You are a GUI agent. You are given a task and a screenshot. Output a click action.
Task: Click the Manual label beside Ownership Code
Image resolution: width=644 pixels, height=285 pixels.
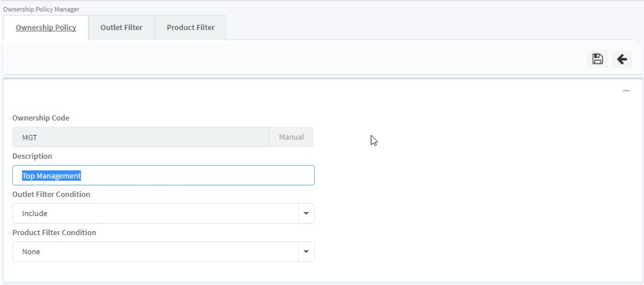point(292,137)
